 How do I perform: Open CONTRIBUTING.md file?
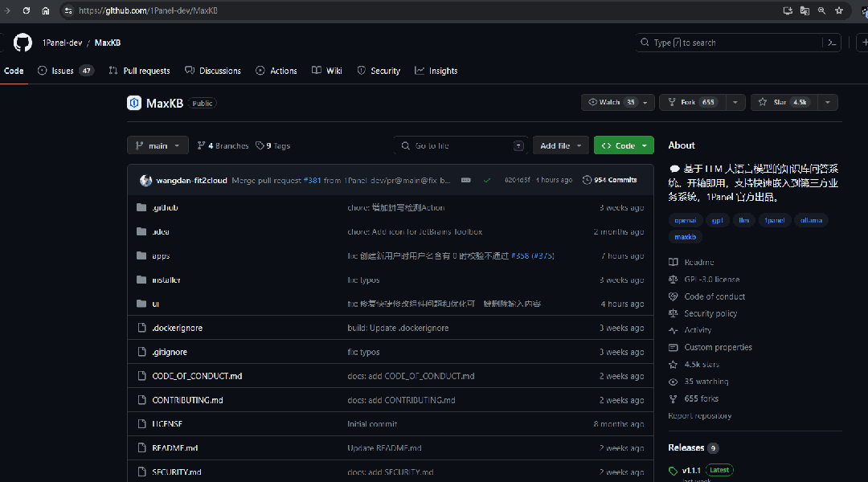point(187,400)
